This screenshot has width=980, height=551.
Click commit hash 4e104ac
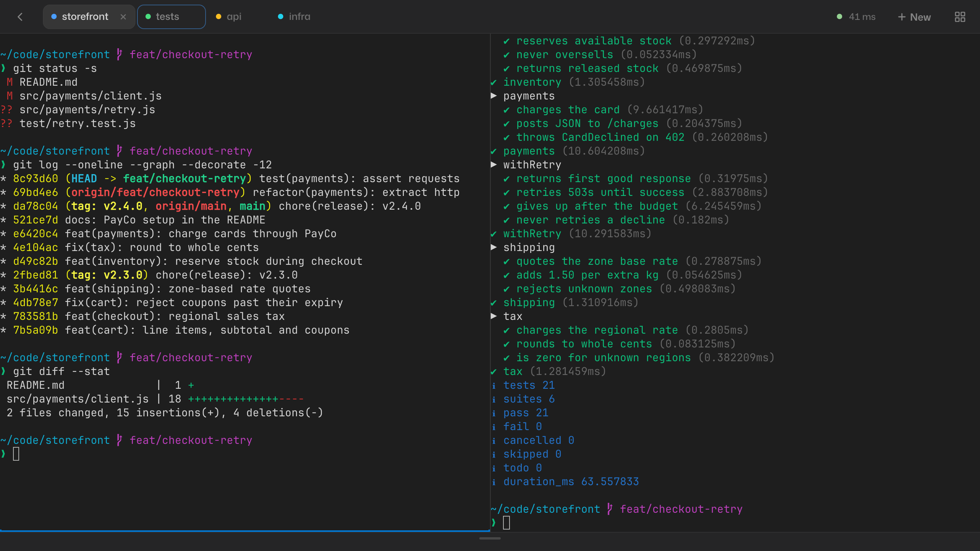[x=36, y=248]
